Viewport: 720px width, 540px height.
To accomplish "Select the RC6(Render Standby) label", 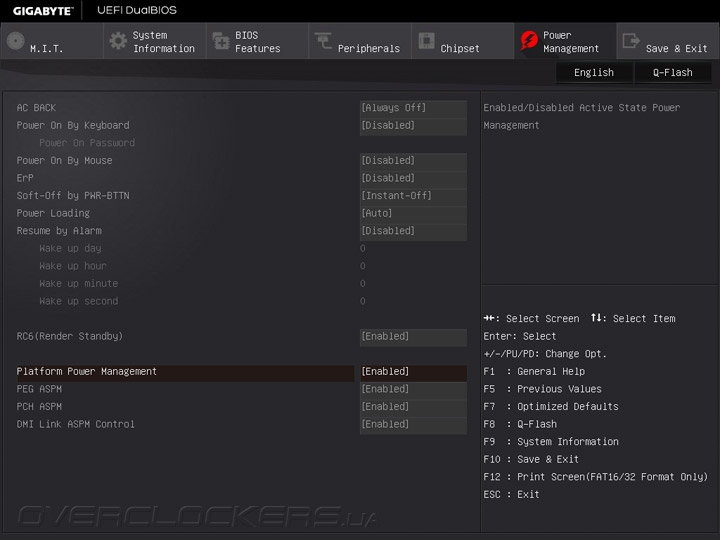I will click(70, 337).
